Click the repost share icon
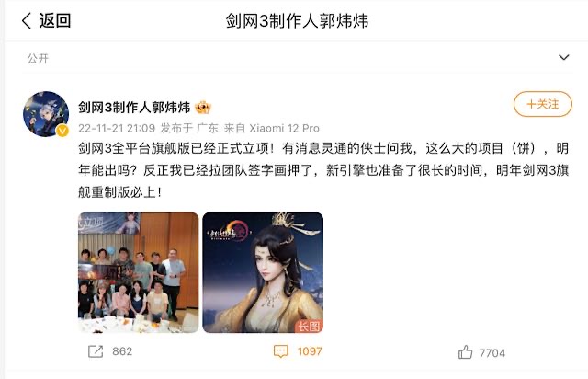588x379 pixels. [x=96, y=351]
